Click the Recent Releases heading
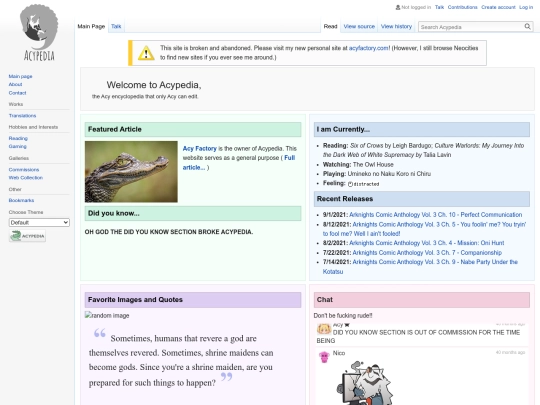 click(345, 199)
